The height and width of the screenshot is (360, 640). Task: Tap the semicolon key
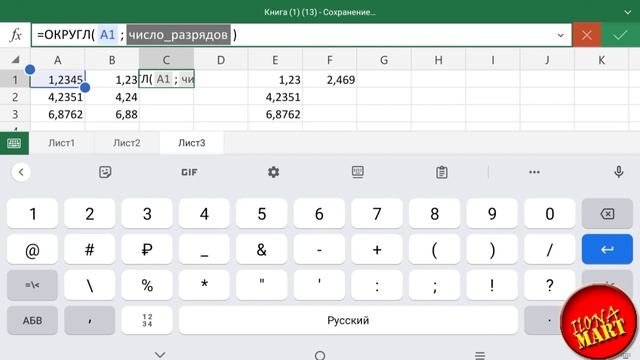(435, 285)
